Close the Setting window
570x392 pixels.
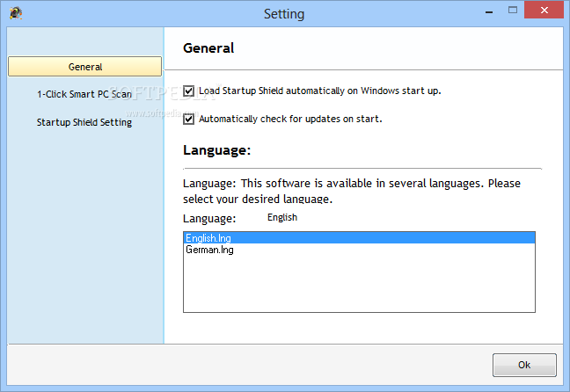[x=544, y=10]
